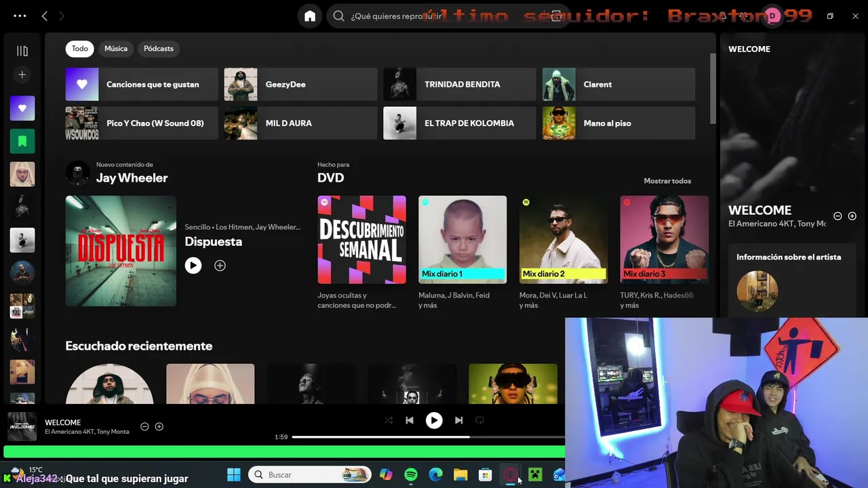Open 'Escuchado recientemente' section heading
The height and width of the screenshot is (488, 868).
point(139,346)
